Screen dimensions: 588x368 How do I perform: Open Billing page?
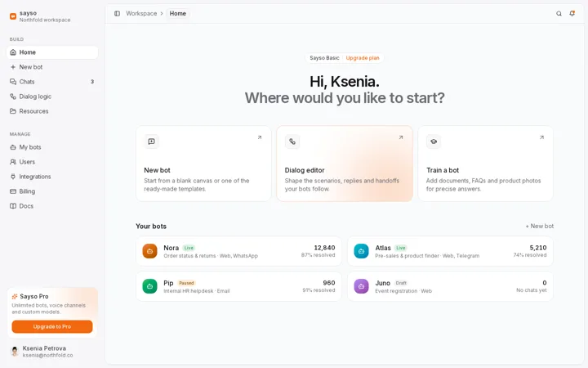[x=52, y=191]
